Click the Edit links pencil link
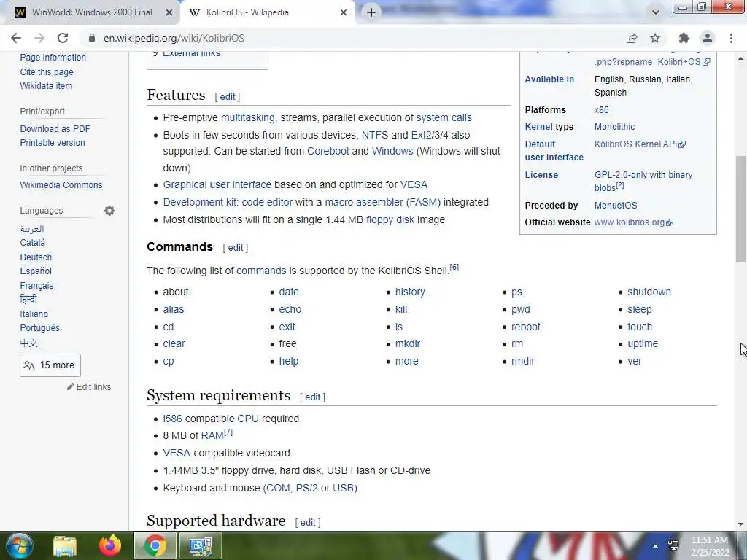The width and height of the screenshot is (747, 560). 89,387
